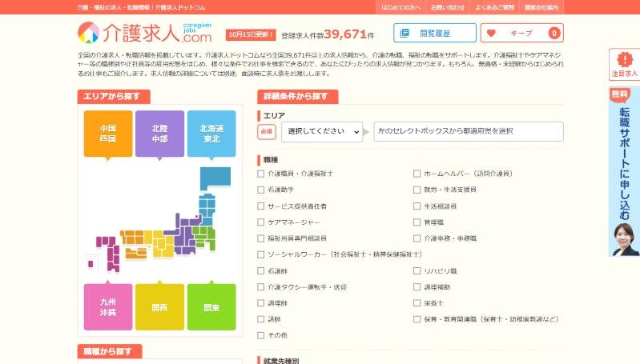Check 生活相談員

(x=417, y=206)
